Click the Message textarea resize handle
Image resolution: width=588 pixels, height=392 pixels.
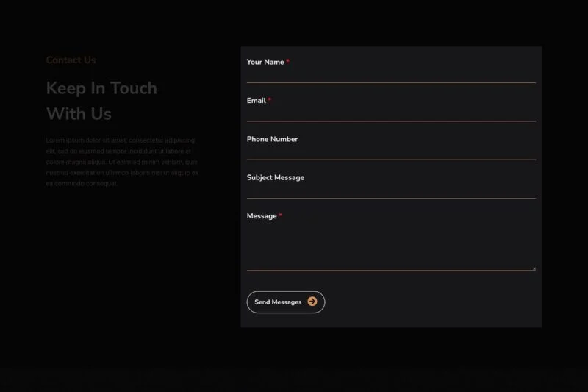(x=534, y=268)
